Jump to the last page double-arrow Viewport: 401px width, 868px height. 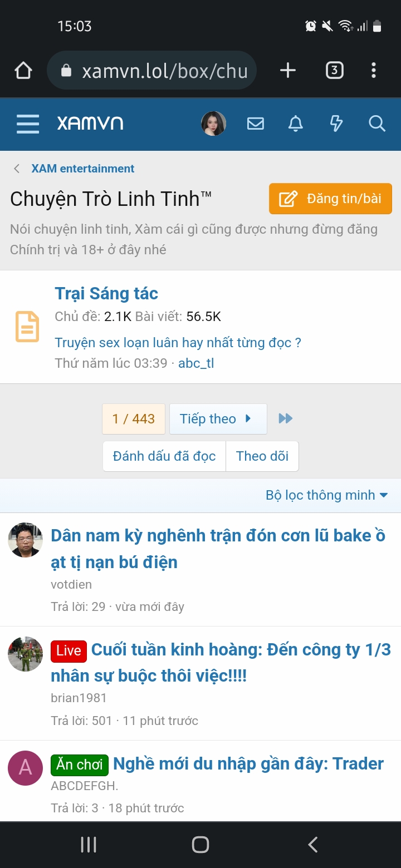tap(285, 418)
